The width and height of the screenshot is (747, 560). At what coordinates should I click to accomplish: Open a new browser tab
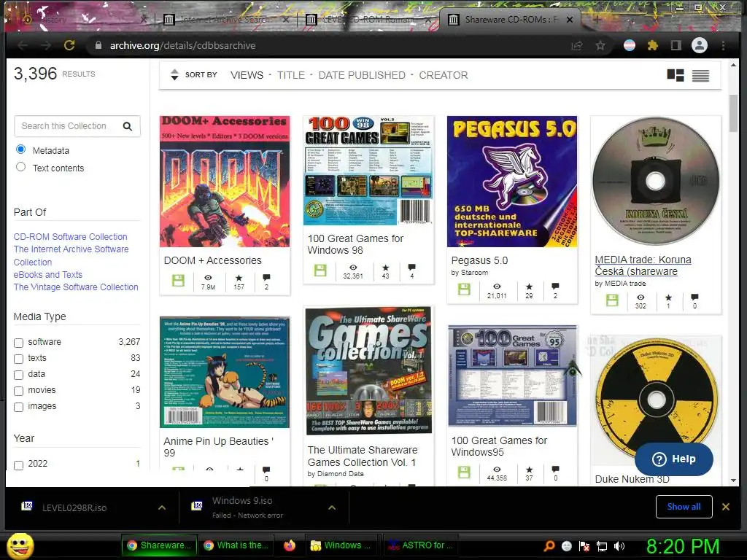click(597, 20)
